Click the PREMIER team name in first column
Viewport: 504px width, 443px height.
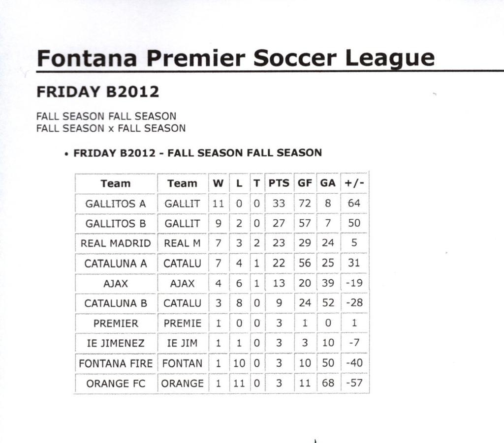[x=116, y=324]
